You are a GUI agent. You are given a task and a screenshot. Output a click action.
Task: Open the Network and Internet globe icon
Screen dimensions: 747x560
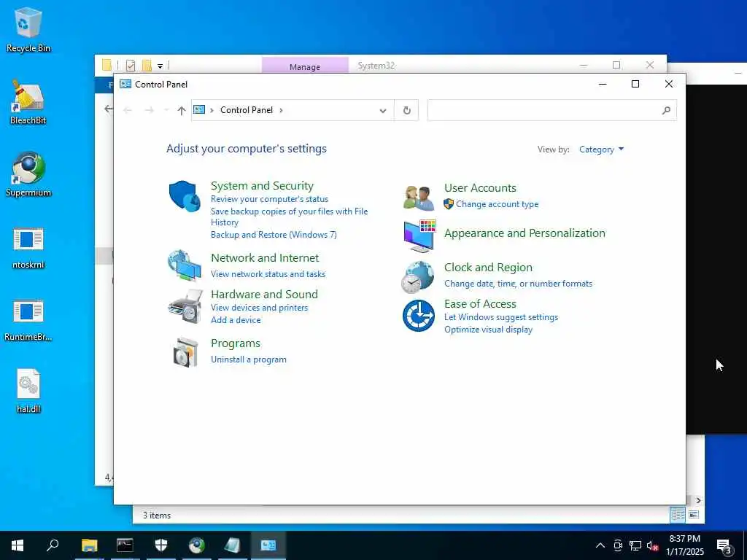[x=185, y=265]
